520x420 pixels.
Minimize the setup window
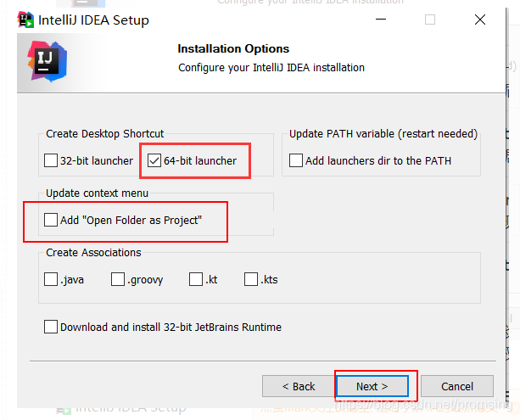click(378, 20)
